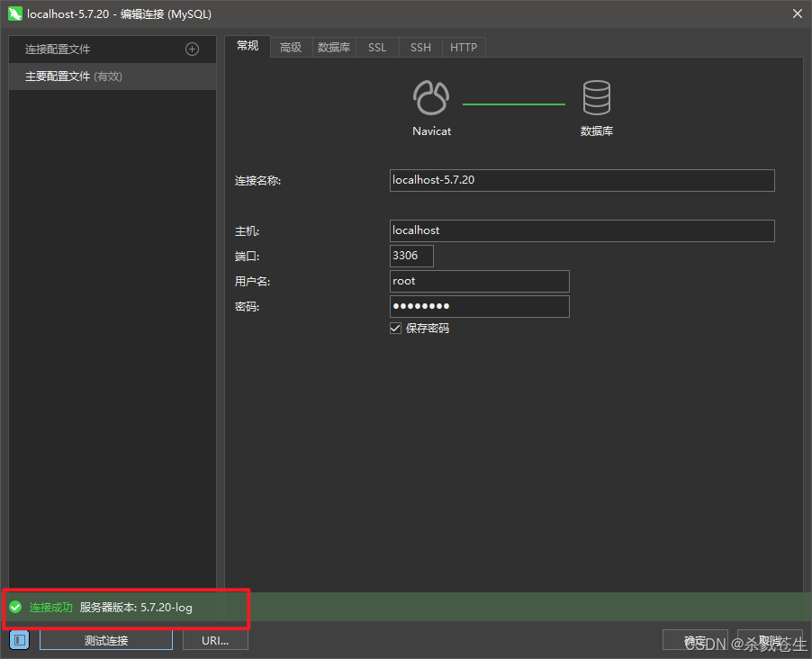This screenshot has width=812, height=659.
Task: Toggle the profile sidebar panel icon
Action: pos(20,640)
